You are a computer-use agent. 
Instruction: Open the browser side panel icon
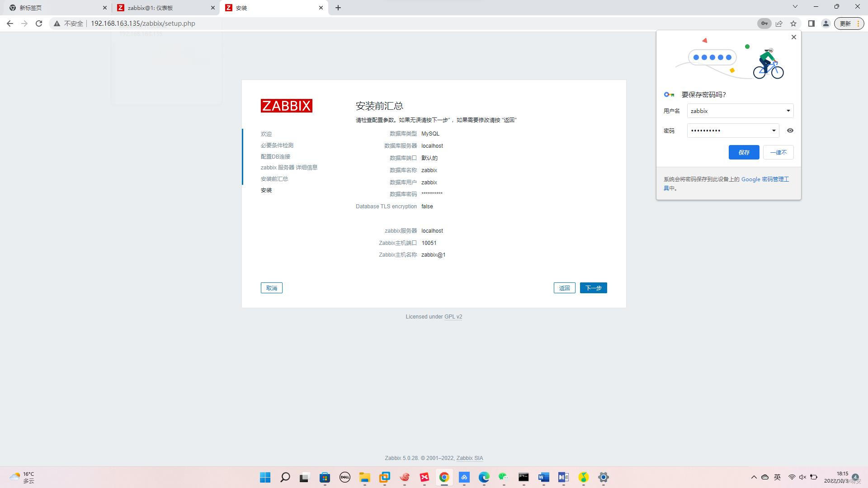click(x=811, y=23)
